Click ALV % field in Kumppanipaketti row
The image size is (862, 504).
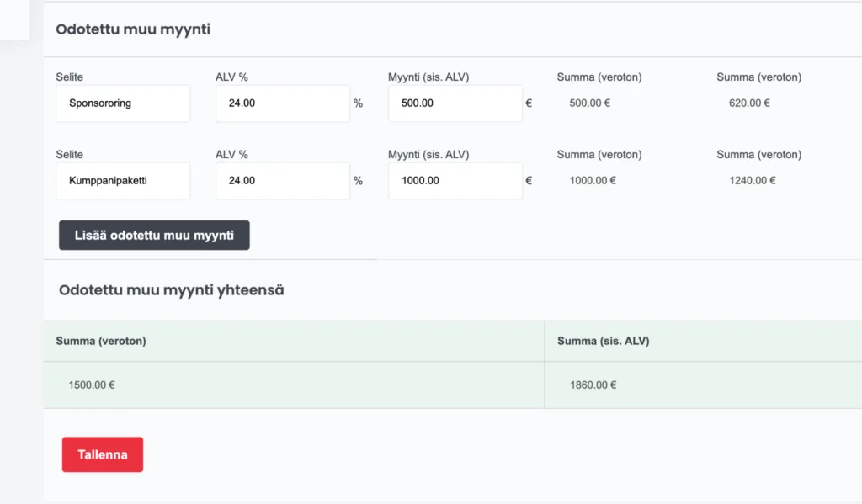pyautogui.click(x=282, y=181)
